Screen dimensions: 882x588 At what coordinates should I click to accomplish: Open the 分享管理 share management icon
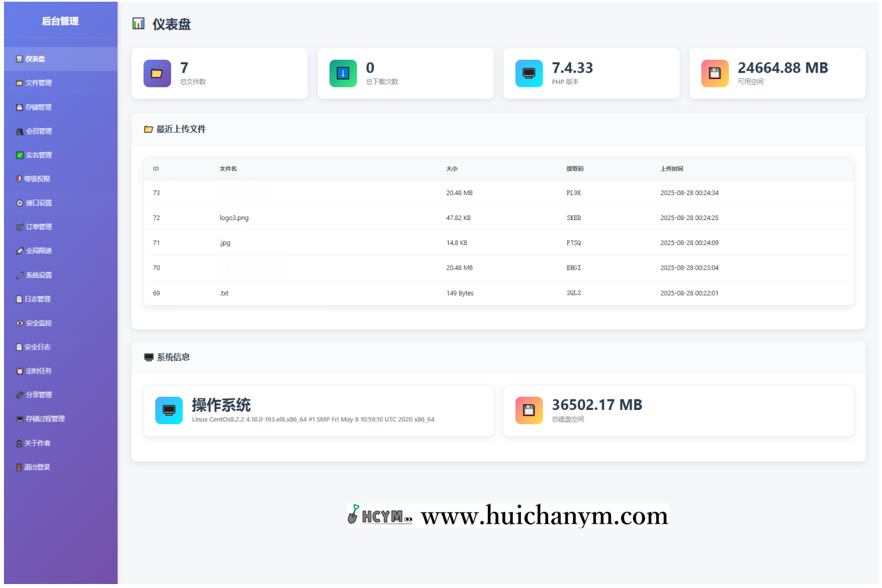tap(18, 394)
